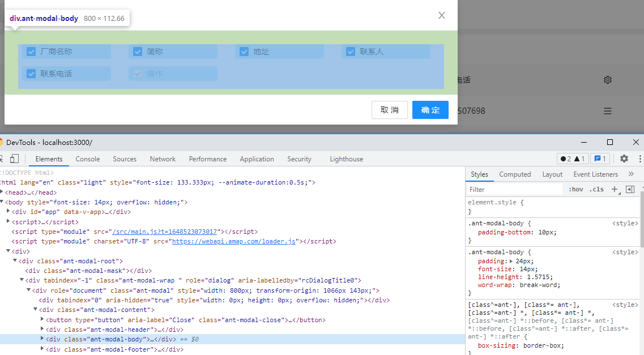Open the webapi.amap.com loader.js link
Viewport: 644px width, 355px height.
click(234, 241)
